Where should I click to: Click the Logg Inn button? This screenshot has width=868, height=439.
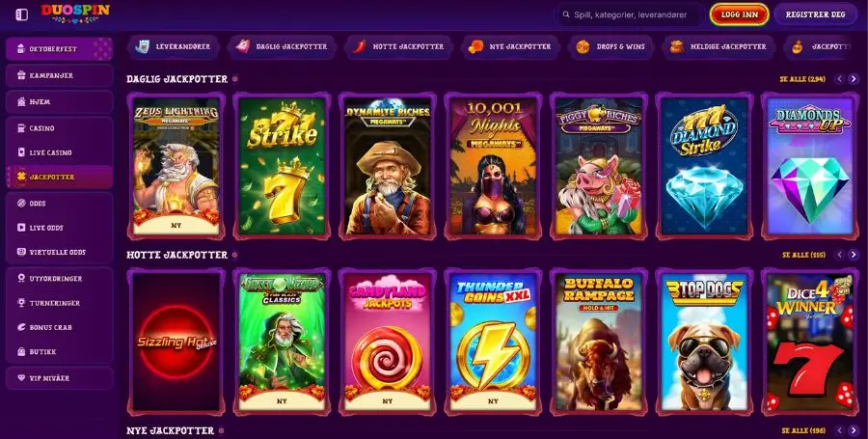[x=740, y=14]
